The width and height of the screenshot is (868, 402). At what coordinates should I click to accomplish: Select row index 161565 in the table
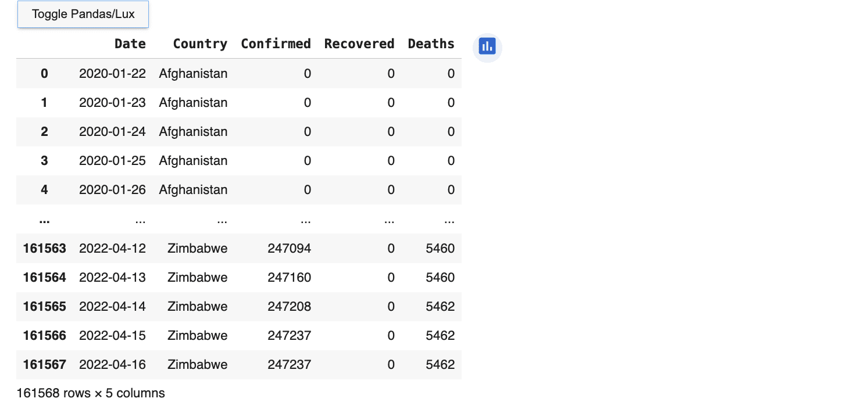pyautogui.click(x=44, y=306)
